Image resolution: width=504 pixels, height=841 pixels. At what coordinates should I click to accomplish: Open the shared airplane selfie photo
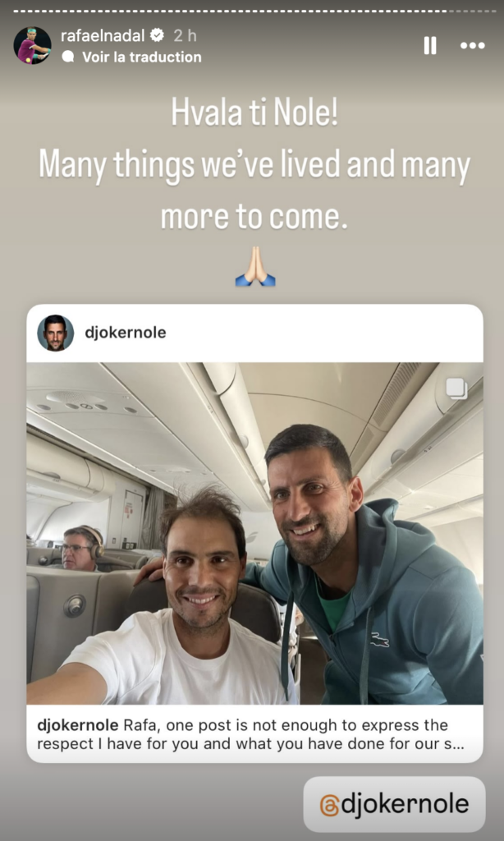(254, 533)
